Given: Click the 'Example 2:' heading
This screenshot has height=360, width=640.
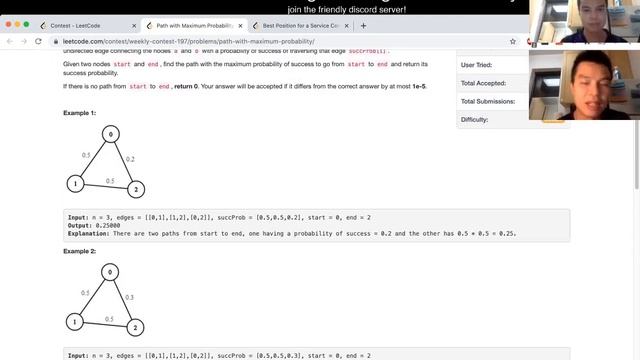Looking at the screenshot, I should tap(80, 251).
